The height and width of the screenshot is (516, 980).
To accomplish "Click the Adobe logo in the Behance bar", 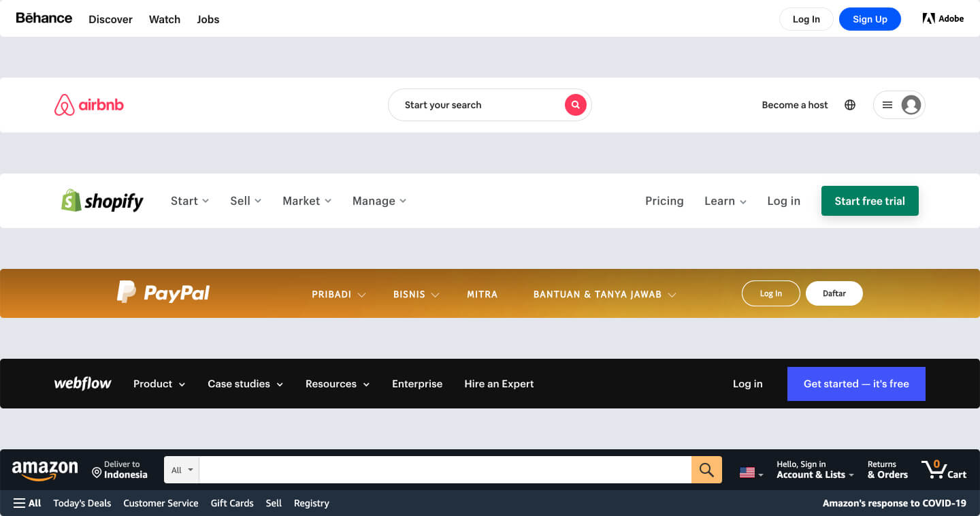I will tap(943, 18).
